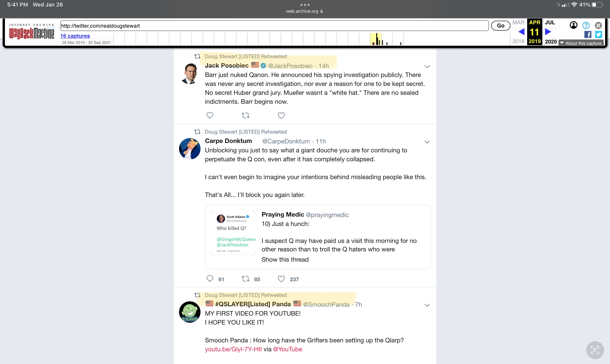Click 'MY FIRST VIDEO FOR YOUTUBE!' tweet text

(x=253, y=313)
